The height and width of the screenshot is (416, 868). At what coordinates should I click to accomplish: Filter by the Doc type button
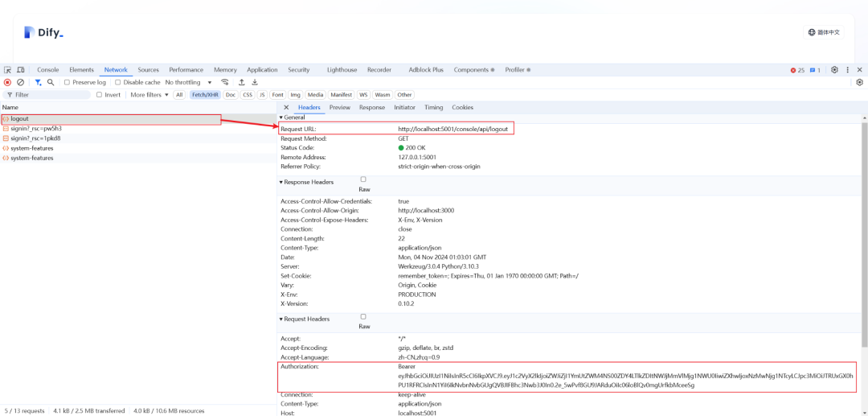231,95
